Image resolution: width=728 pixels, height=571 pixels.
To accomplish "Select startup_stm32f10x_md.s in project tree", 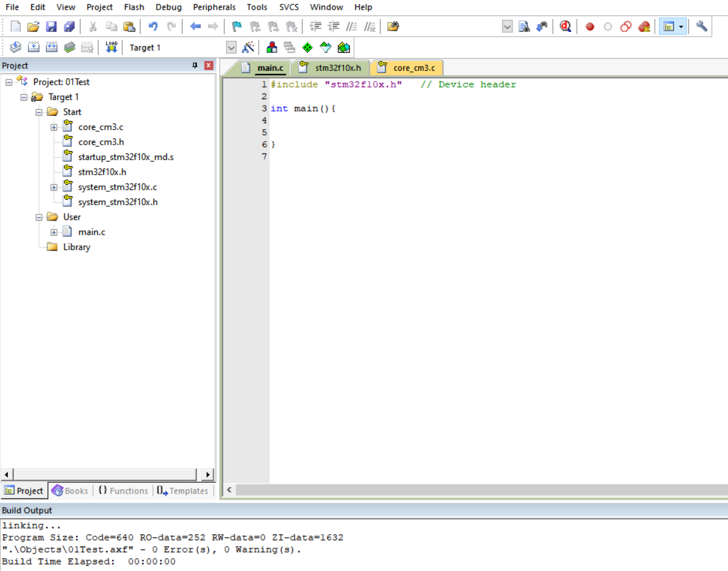I will [x=126, y=157].
